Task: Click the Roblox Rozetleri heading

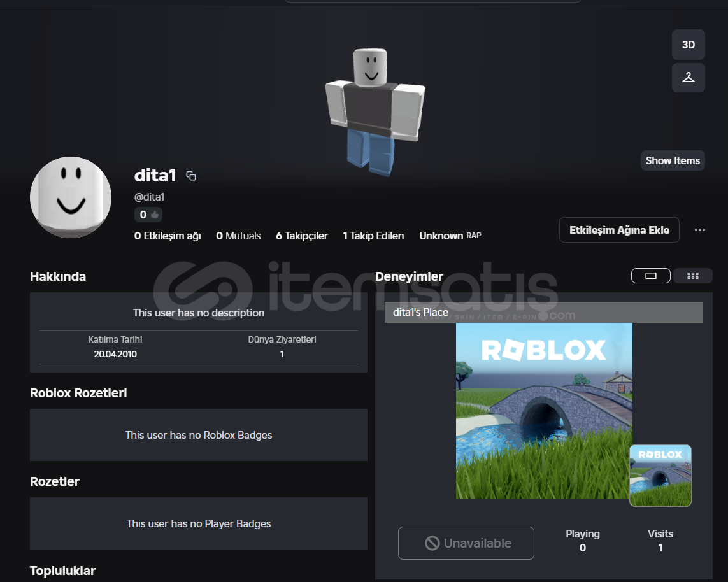Action: click(78, 393)
